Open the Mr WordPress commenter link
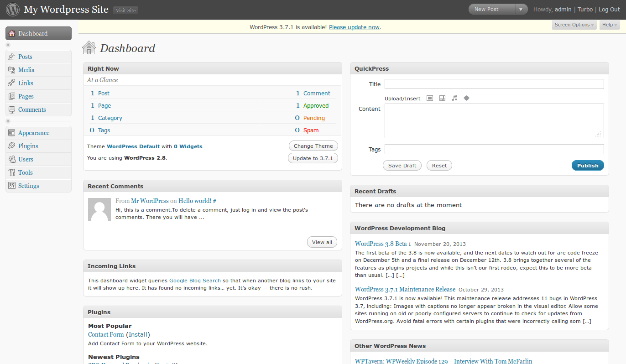The height and width of the screenshot is (364, 626). click(x=150, y=201)
